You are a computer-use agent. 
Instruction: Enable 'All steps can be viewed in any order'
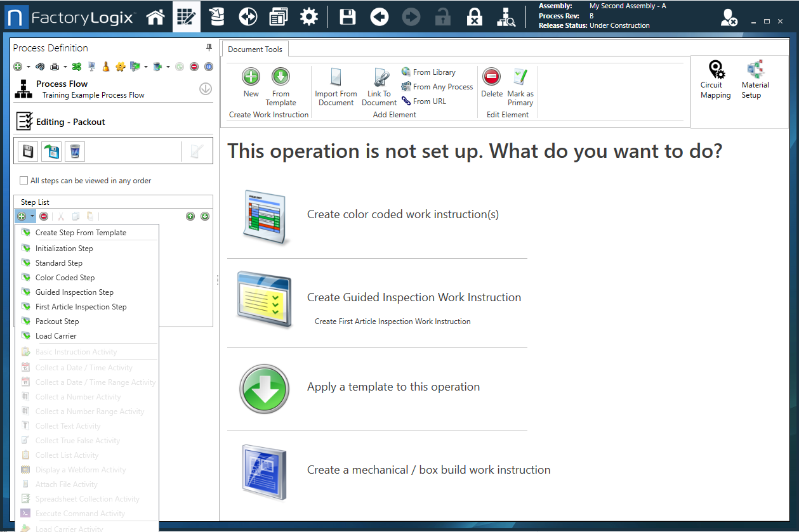24,181
